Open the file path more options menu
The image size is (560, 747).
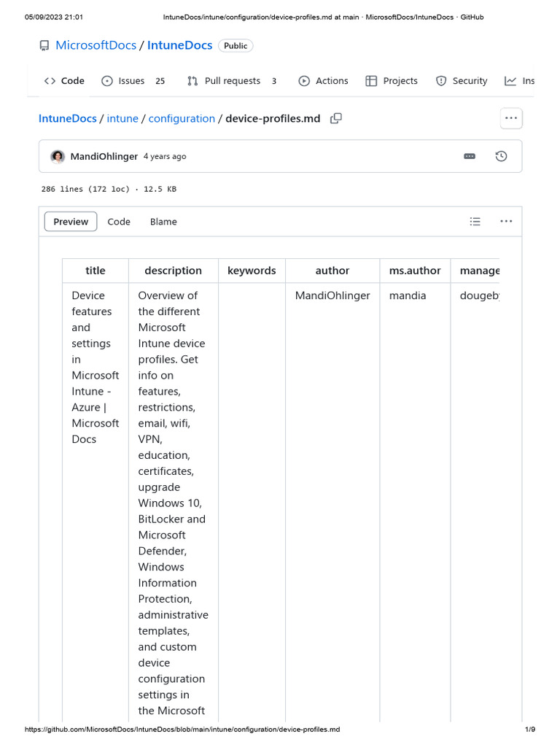pos(510,118)
